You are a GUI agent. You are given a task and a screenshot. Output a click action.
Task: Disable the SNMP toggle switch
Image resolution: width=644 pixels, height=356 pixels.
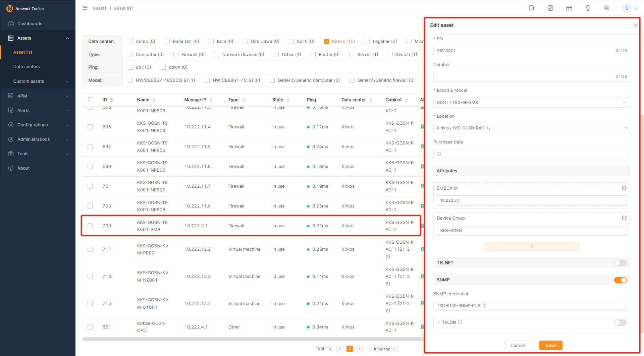click(x=620, y=280)
